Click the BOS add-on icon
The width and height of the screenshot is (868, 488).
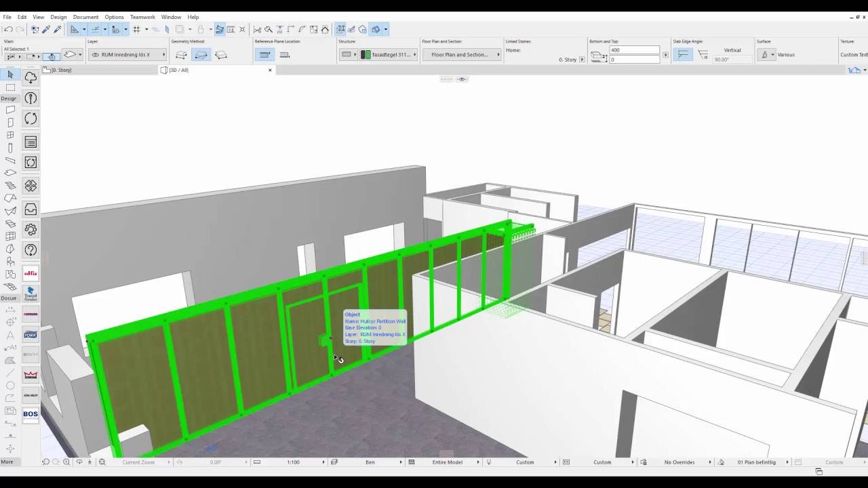coord(31,414)
